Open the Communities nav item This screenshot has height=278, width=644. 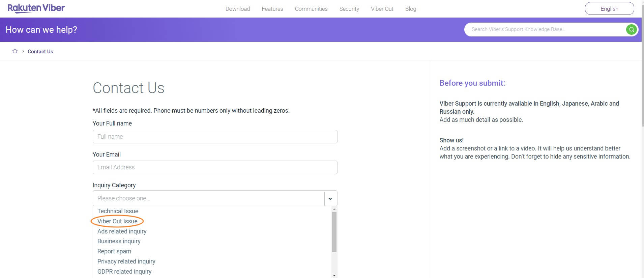[x=311, y=9]
